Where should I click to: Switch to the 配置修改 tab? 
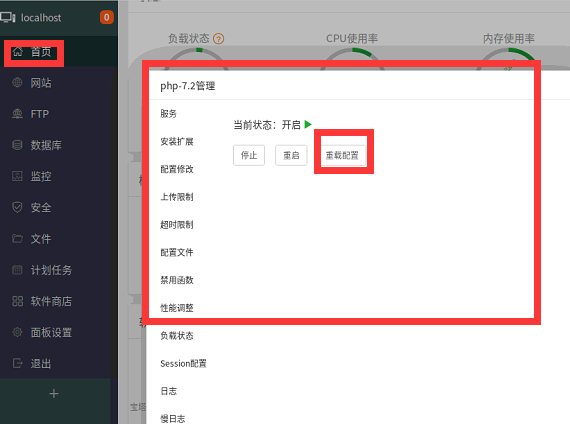(x=177, y=169)
